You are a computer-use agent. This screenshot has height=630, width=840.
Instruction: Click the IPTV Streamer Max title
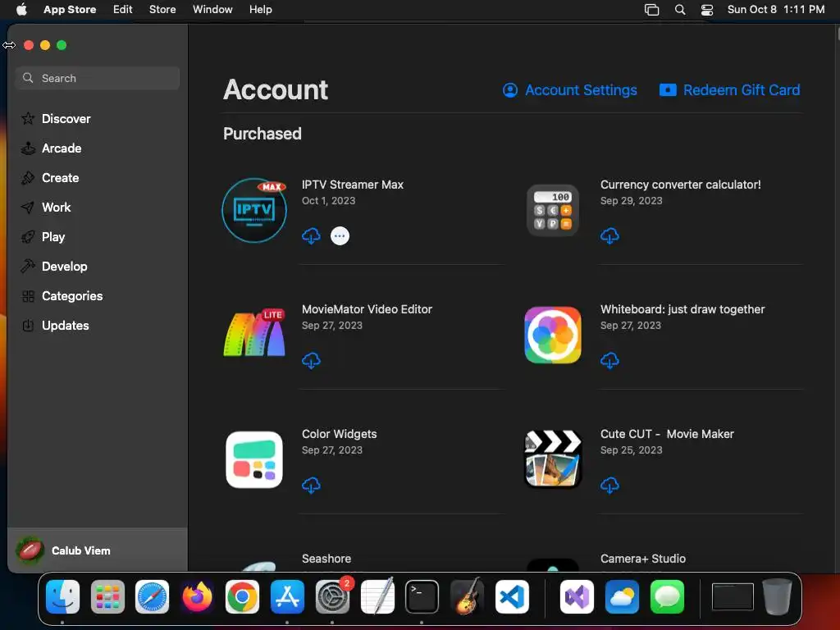pos(353,185)
